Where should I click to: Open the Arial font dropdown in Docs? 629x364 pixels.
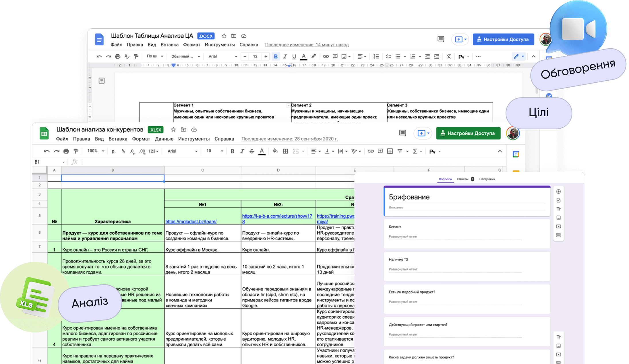[x=223, y=57]
